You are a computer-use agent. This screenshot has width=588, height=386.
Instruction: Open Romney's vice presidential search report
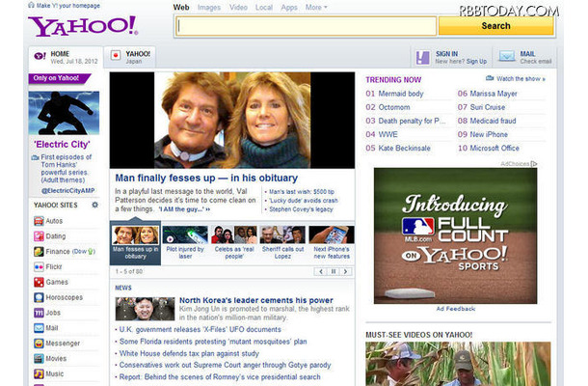(x=220, y=377)
